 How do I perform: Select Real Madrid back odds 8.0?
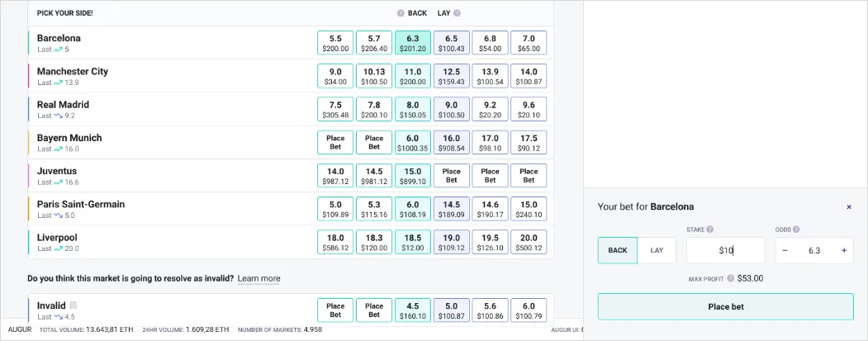tap(412, 109)
